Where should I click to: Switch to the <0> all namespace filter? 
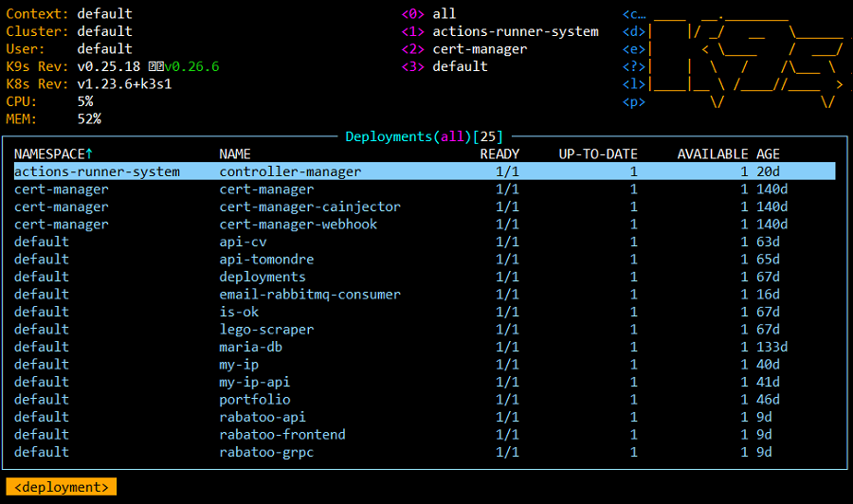point(428,13)
